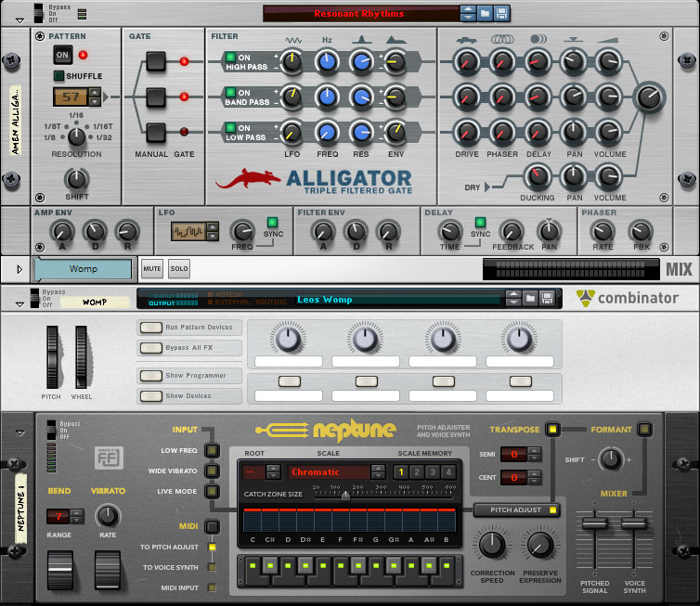Screen dimensions: 700x606
Task: Save Leos Womp Combinator patch
Action: tap(548, 298)
